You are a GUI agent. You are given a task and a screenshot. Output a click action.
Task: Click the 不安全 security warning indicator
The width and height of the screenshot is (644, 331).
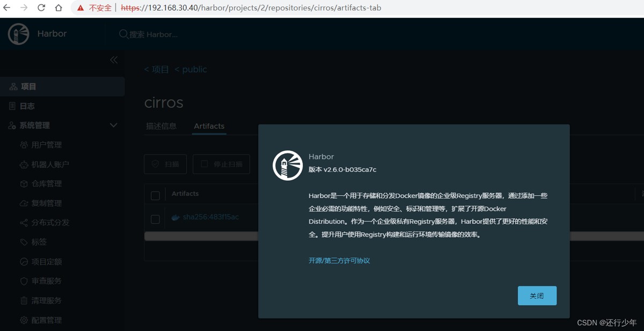point(94,8)
